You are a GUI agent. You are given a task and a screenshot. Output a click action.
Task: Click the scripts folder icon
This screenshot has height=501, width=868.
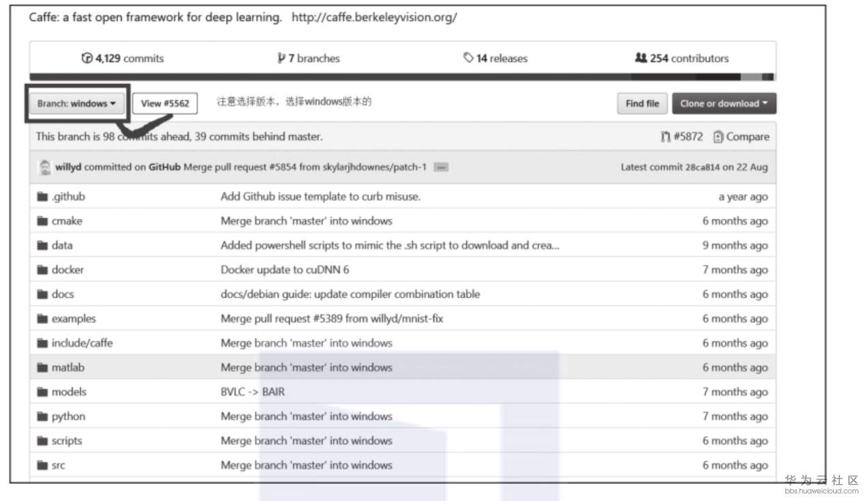[x=42, y=442]
